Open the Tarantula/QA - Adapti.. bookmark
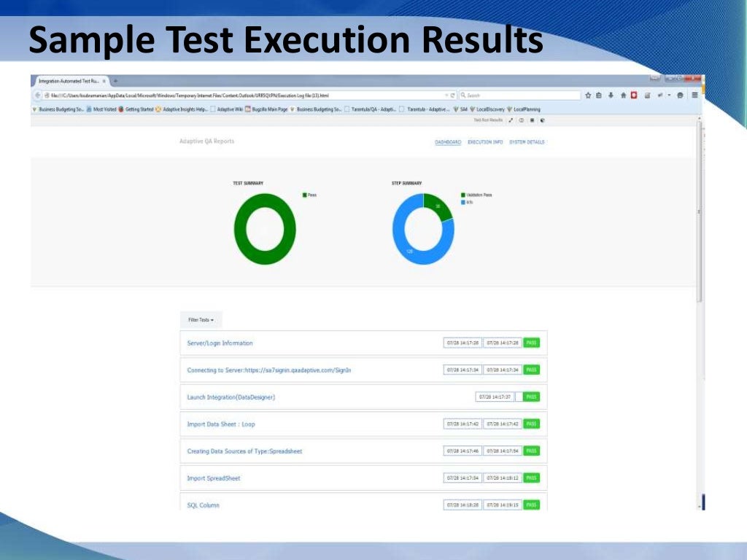This screenshot has height=560, width=747. click(370, 109)
